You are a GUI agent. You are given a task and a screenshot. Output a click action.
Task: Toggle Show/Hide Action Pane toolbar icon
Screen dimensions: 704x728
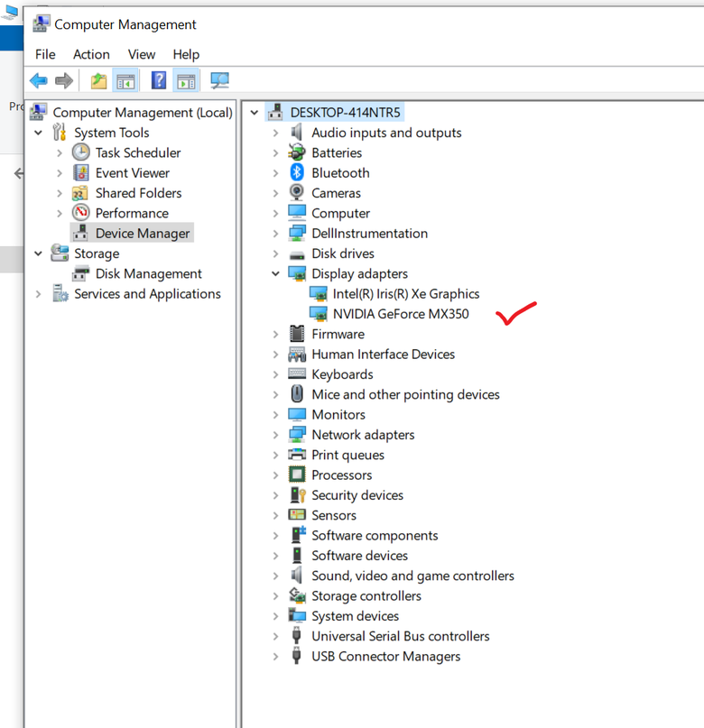[186, 81]
